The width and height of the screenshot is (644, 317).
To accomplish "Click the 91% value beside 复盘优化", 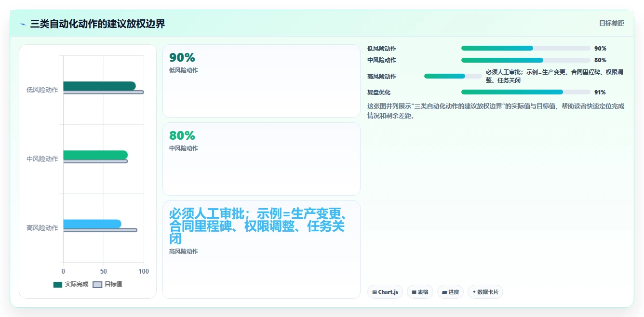I will click(600, 92).
